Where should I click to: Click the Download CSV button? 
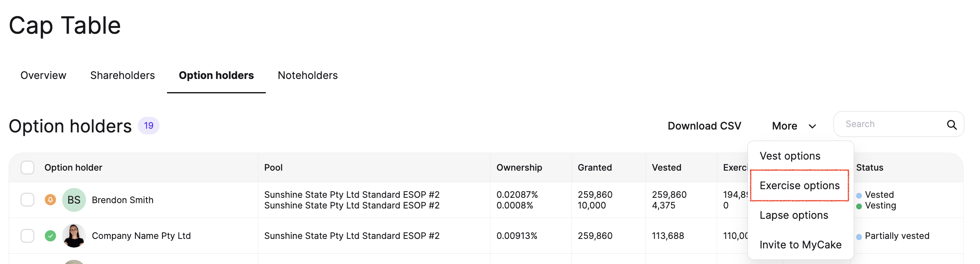point(704,126)
